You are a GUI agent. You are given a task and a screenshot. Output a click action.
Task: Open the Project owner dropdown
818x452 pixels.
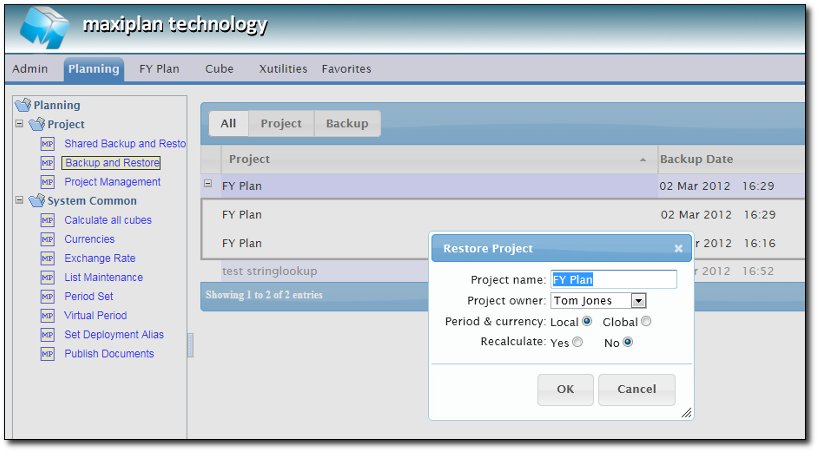pos(638,300)
